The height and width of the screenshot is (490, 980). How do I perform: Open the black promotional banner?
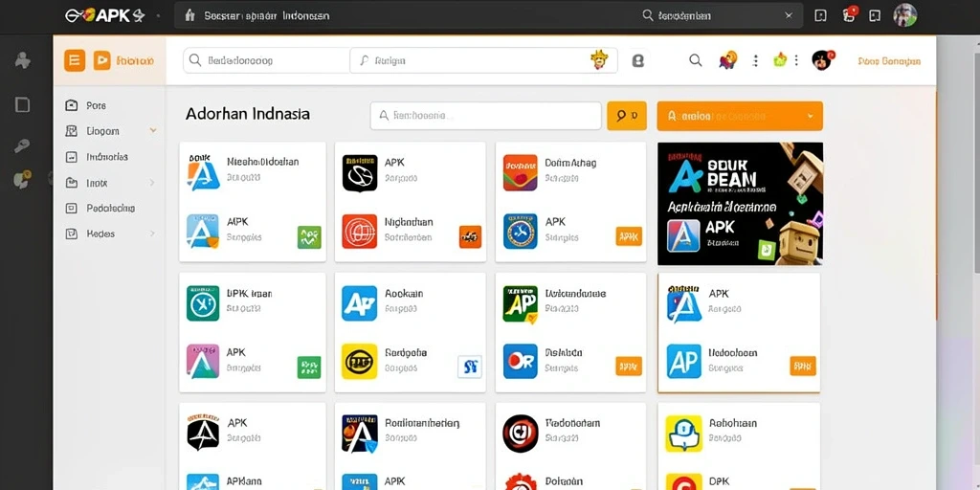point(740,204)
